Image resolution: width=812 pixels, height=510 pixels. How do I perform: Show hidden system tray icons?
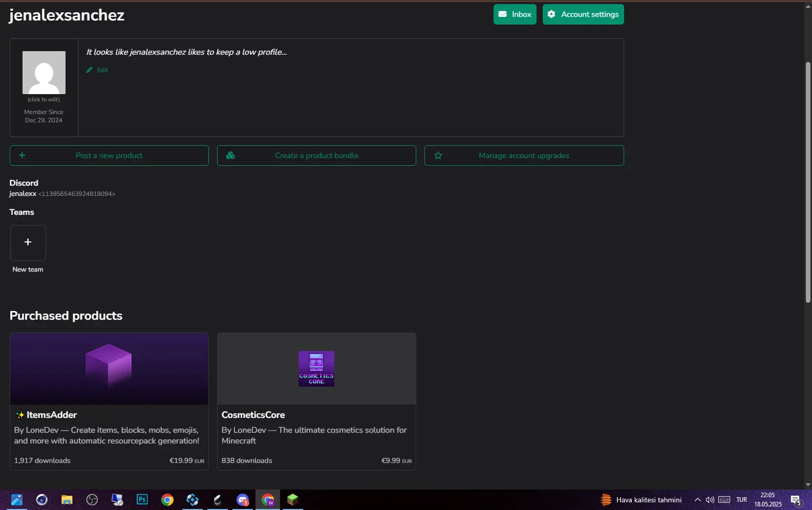[697, 500]
